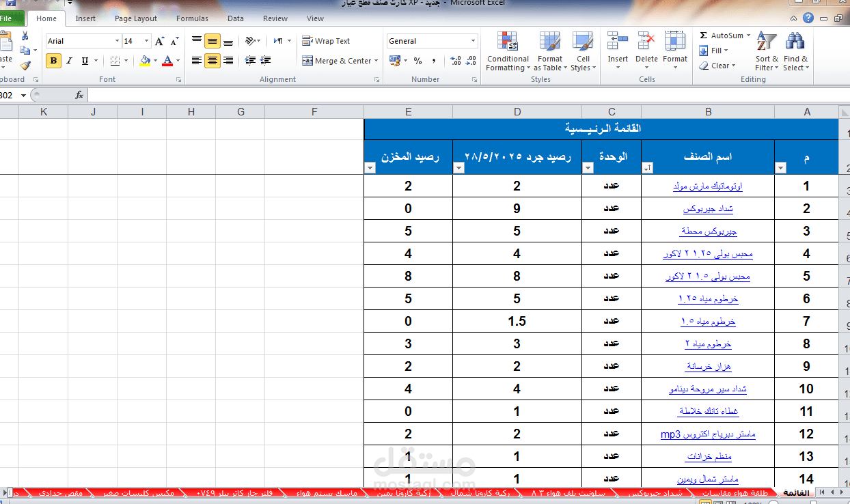Viewport: 850px width, 504px height.
Task: Toggle Align Text Left
Action: point(197,61)
